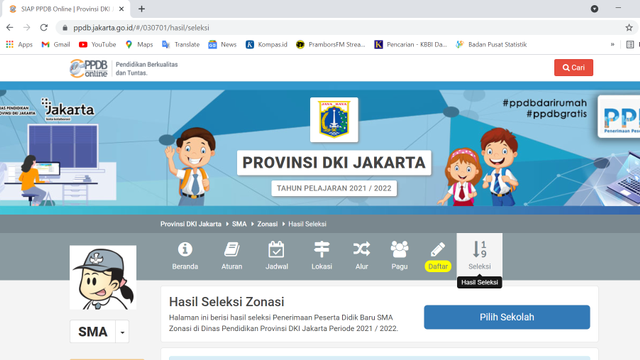
Task: Open Provinsi DKI Jakarta breadcrumb link
Action: pos(191,224)
